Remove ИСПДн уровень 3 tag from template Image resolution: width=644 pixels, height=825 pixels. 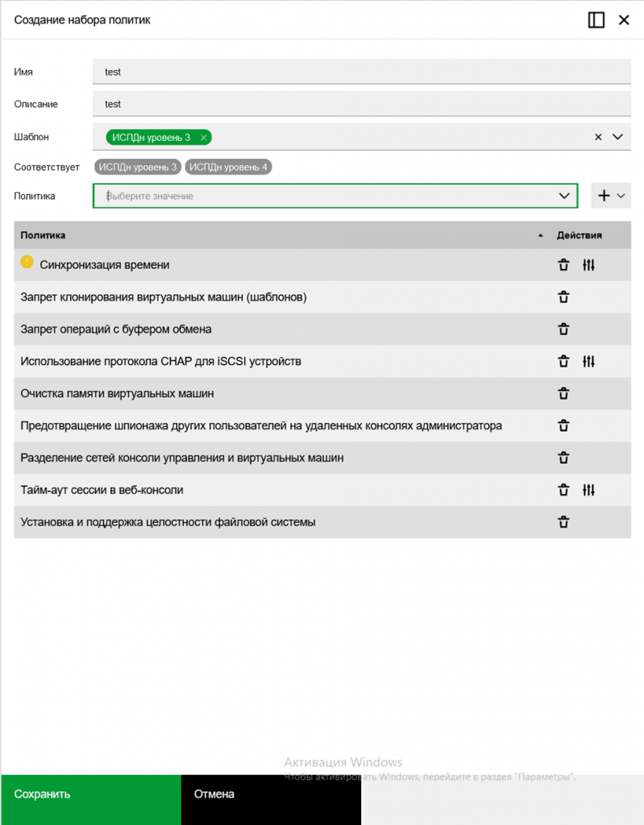[204, 138]
